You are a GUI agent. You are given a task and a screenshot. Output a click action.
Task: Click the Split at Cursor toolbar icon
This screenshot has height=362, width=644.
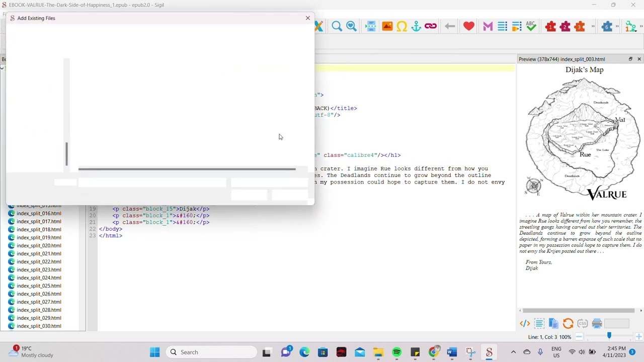pyautogui.click(x=371, y=26)
